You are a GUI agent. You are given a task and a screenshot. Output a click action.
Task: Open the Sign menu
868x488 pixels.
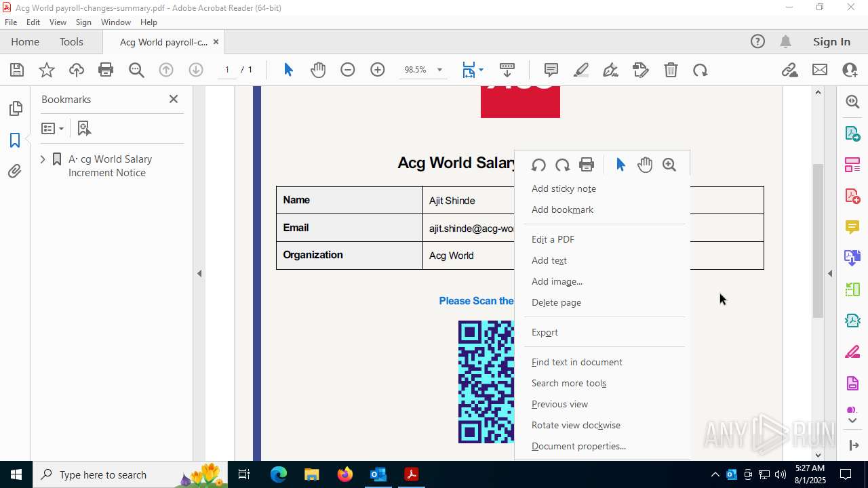tap(84, 22)
